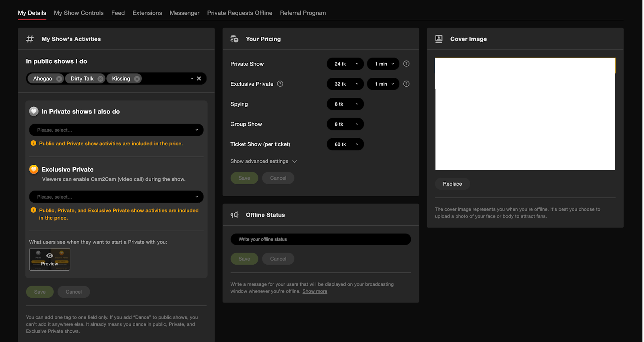
Task: Click the Show more link
Action: point(315,291)
